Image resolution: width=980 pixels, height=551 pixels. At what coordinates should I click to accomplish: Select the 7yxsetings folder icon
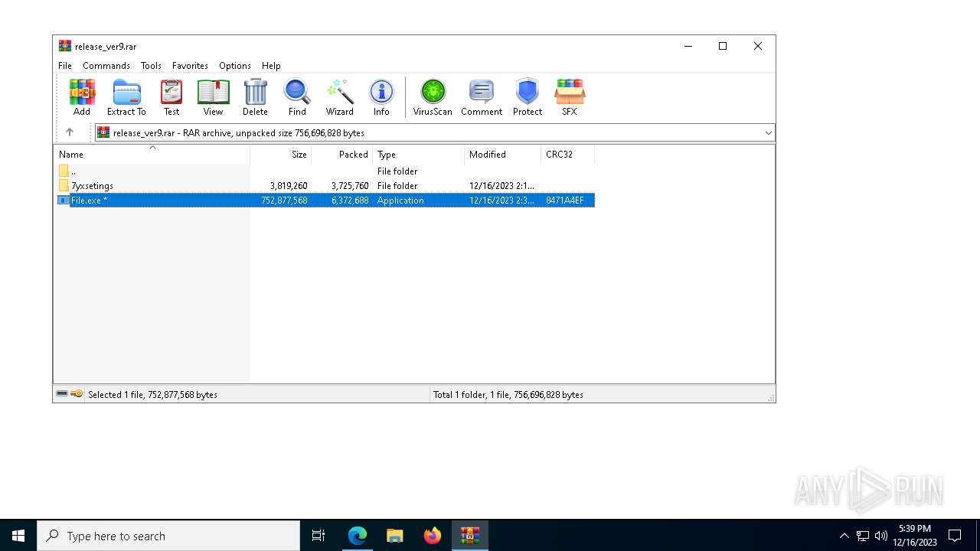(64, 186)
